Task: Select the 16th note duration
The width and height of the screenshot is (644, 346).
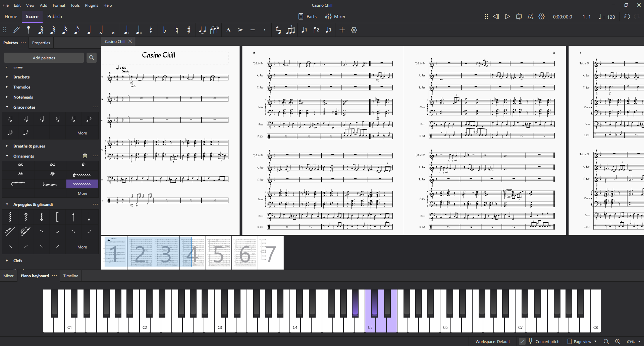Action: (x=65, y=30)
